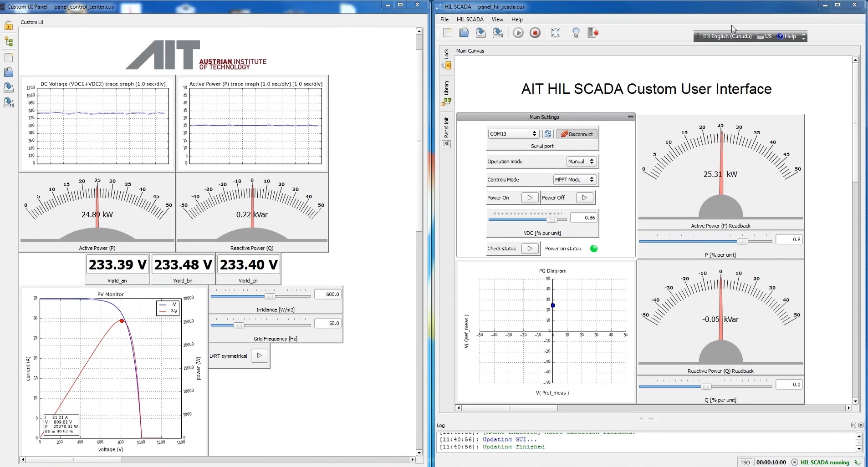
Task: Click the Grid Frequency field showing 50.0
Action: click(327, 323)
